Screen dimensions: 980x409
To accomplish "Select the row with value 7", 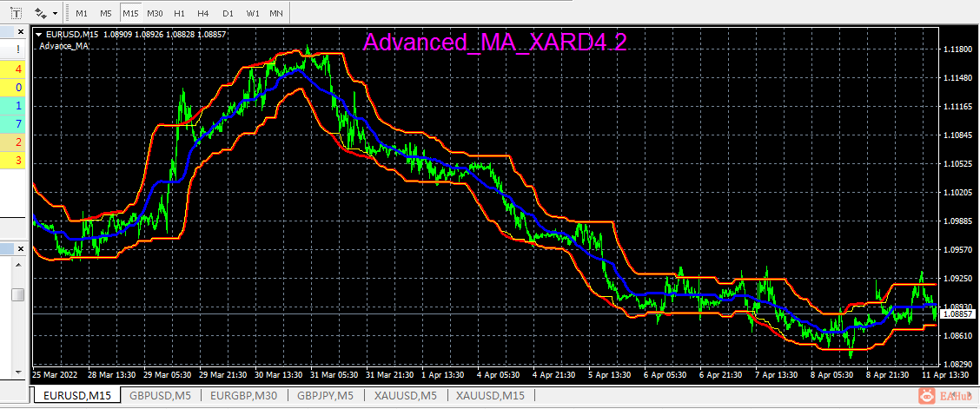I will 12,123.
